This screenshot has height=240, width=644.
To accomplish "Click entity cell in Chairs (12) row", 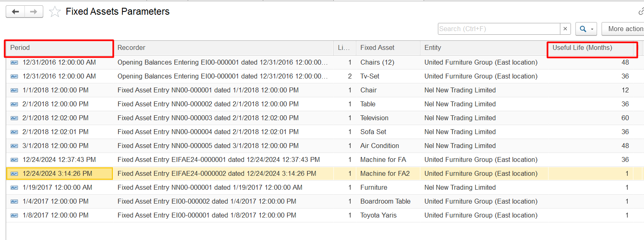I will click(x=481, y=63).
